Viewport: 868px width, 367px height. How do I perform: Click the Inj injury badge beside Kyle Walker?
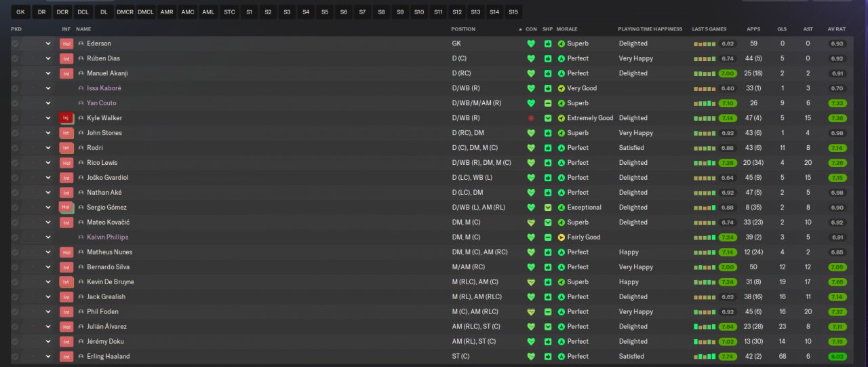(x=66, y=118)
